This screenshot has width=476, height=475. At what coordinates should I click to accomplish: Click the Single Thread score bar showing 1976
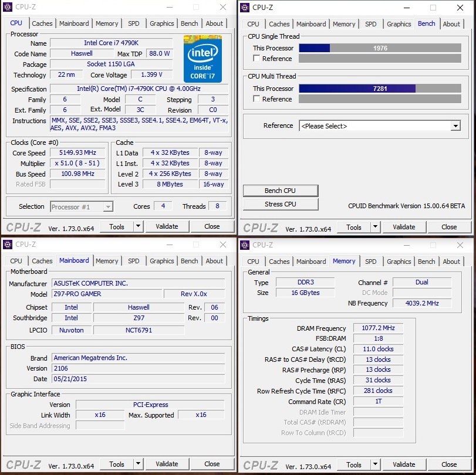point(380,48)
